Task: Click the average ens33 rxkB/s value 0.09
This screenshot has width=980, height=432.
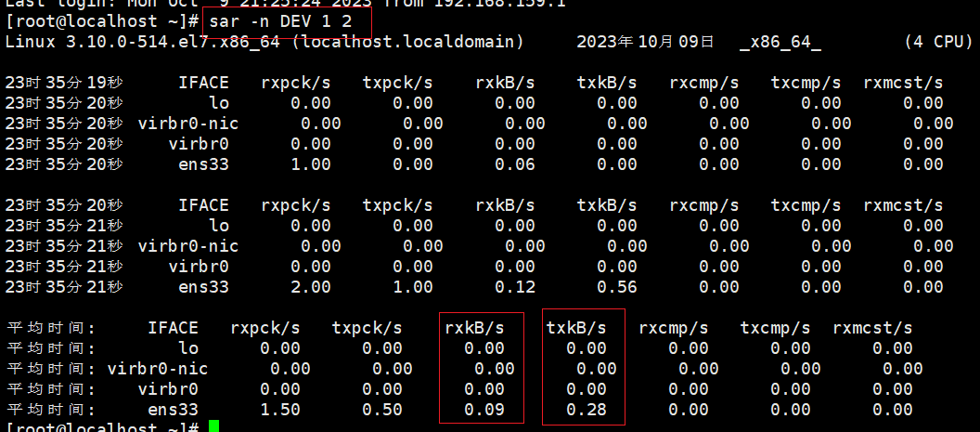Action: point(484,410)
